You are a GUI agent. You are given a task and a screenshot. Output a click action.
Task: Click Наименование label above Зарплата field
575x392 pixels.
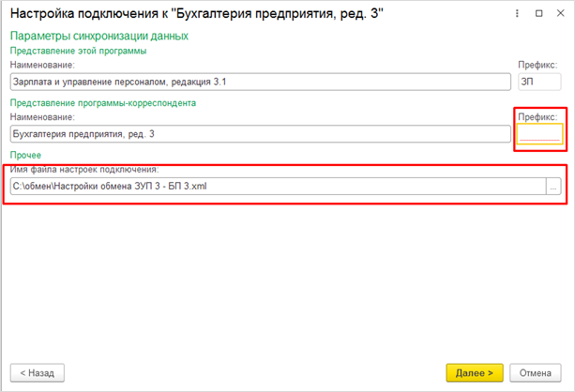pyautogui.click(x=42, y=66)
